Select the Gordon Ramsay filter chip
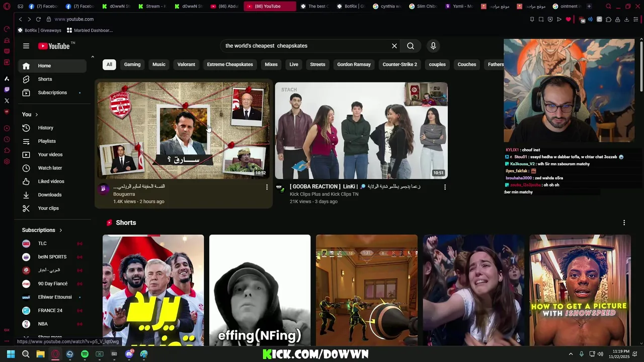Image resolution: width=644 pixels, height=362 pixels. 354,64
